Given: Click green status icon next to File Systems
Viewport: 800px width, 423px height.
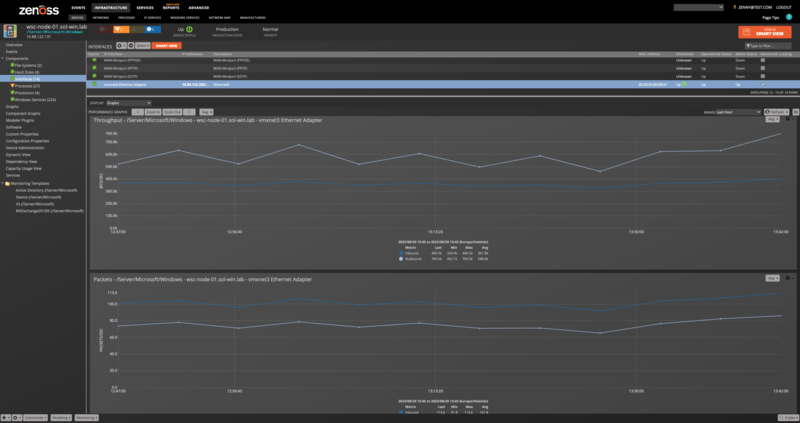Looking at the screenshot, I should pos(13,65).
